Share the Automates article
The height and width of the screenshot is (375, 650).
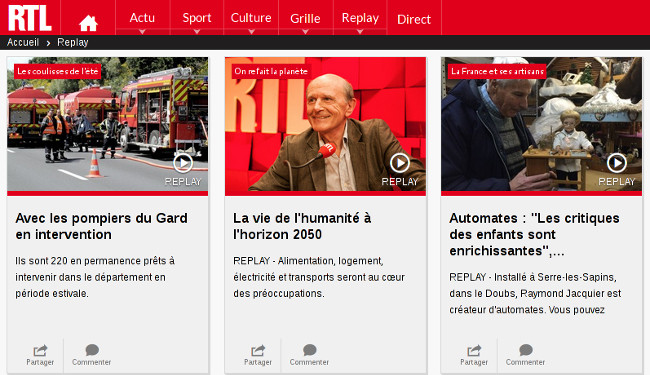tap(474, 355)
